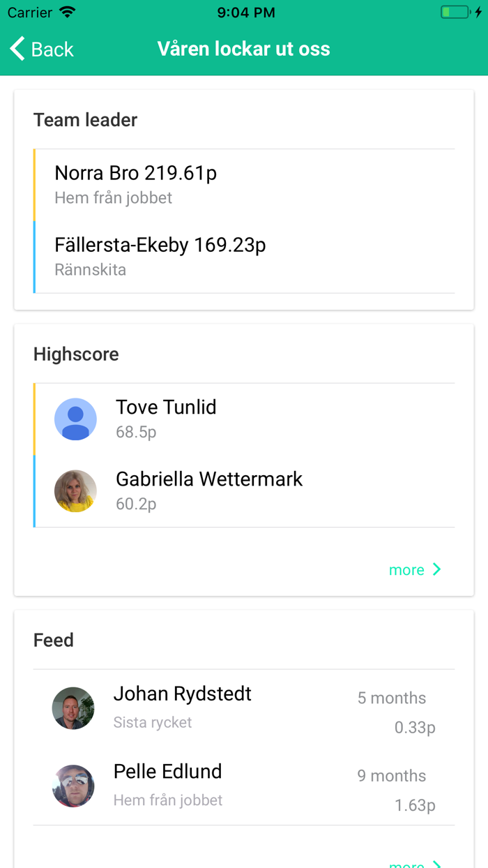The image size is (488, 868).
Task: Expand Highscore list with more chevron
Action: pyautogui.click(x=437, y=569)
